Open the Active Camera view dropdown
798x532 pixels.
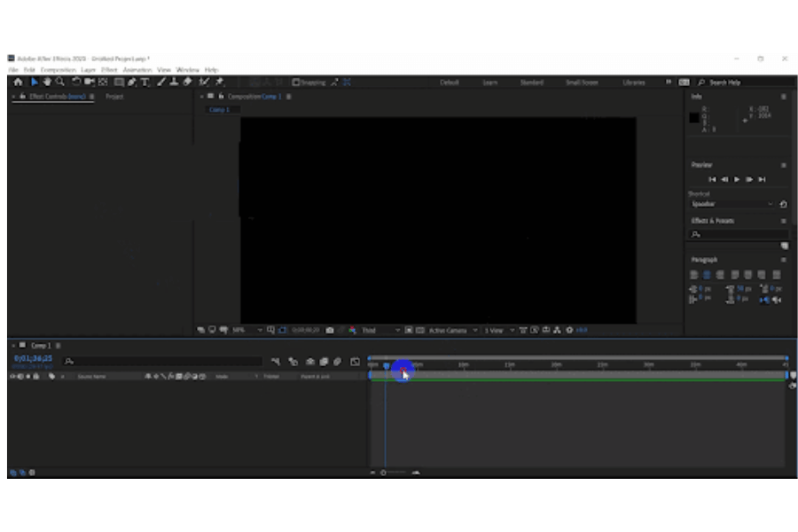tap(453, 331)
